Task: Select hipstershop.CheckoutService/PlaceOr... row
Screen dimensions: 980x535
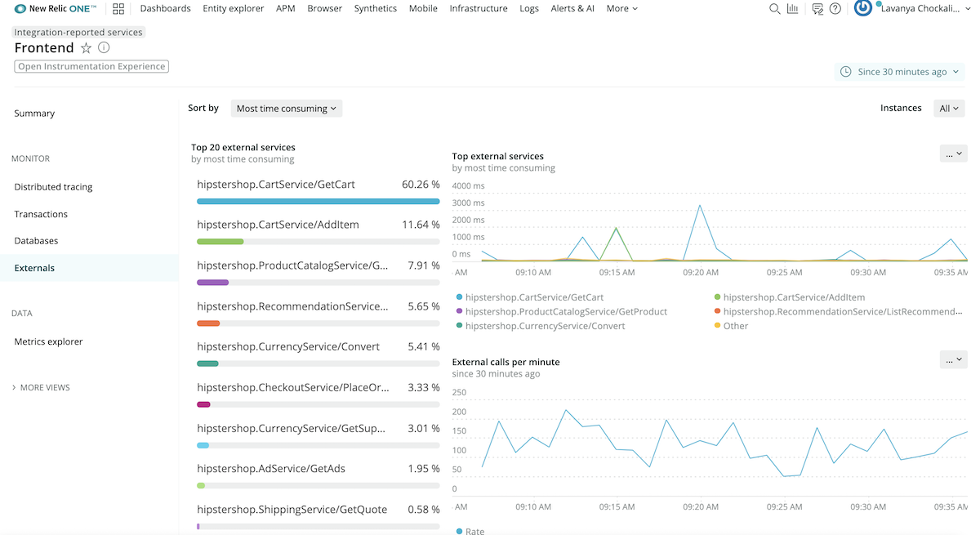Action: tap(318, 395)
